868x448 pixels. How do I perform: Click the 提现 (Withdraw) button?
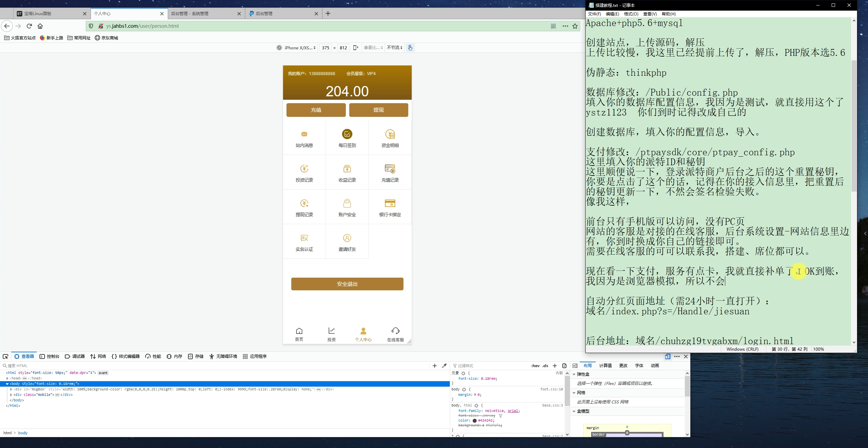pyautogui.click(x=377, y=109)
